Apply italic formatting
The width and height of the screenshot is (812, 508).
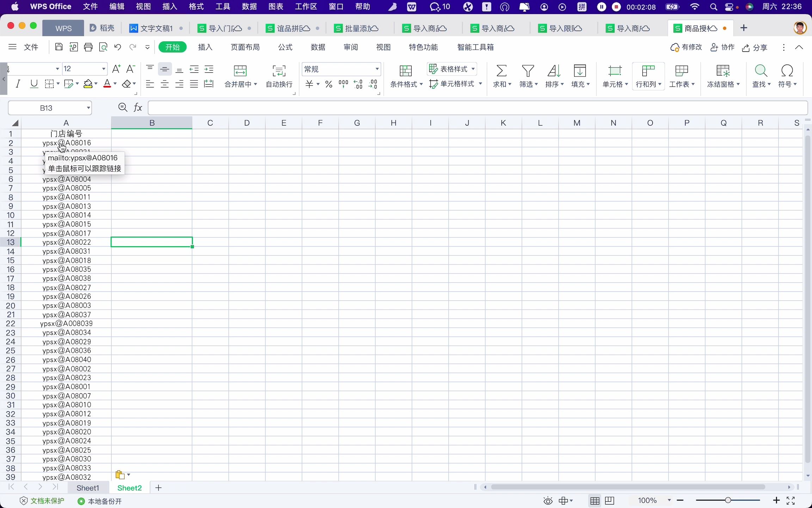(x=18, y=84)
